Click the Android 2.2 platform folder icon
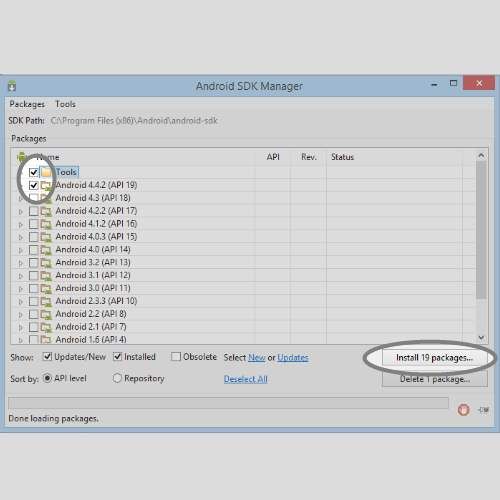Image resolution: width=500 pixels, height=500 pixels. pos(46,315)
